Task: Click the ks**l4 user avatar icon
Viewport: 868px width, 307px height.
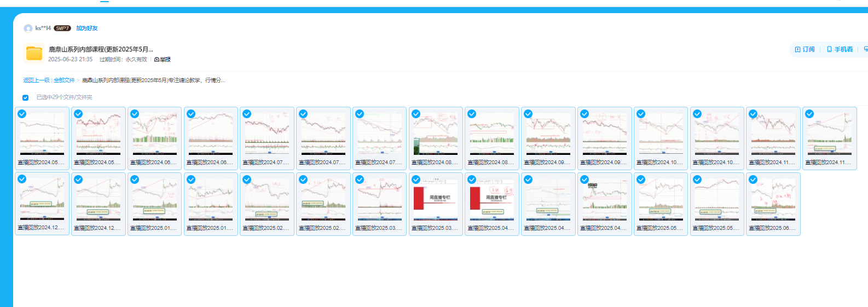Action: coord(28,28)
